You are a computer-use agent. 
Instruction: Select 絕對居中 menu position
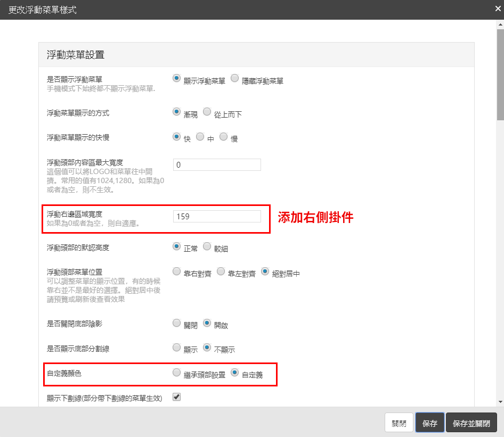(x=265, y=271)
